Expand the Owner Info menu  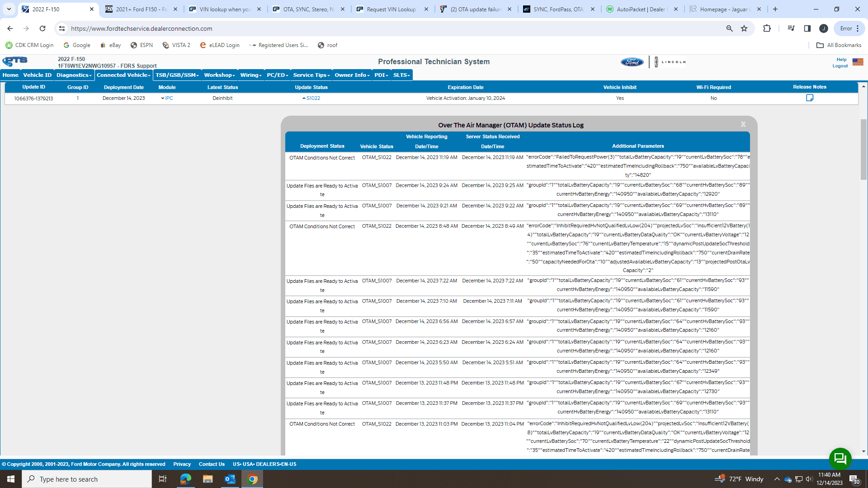click(352, 75)
